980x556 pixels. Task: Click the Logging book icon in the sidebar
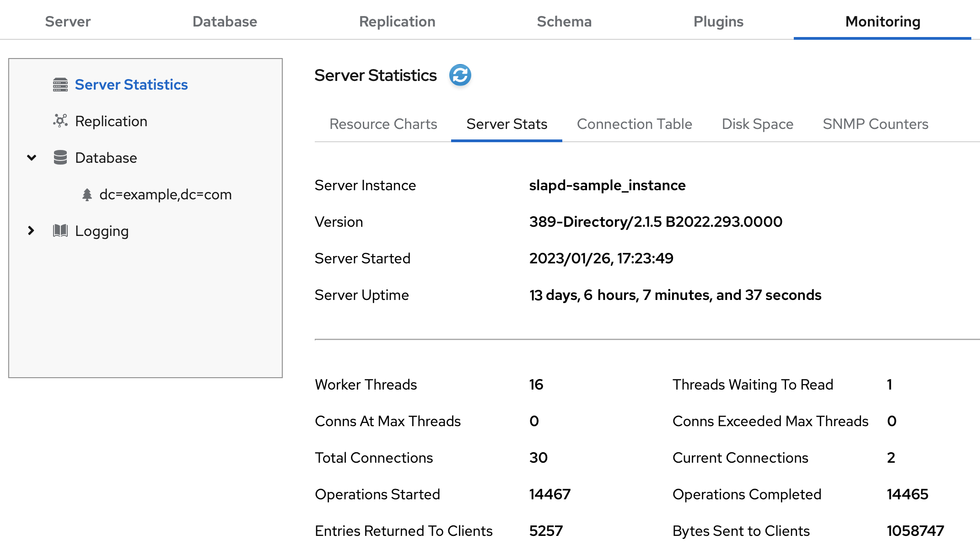(60, 230)
